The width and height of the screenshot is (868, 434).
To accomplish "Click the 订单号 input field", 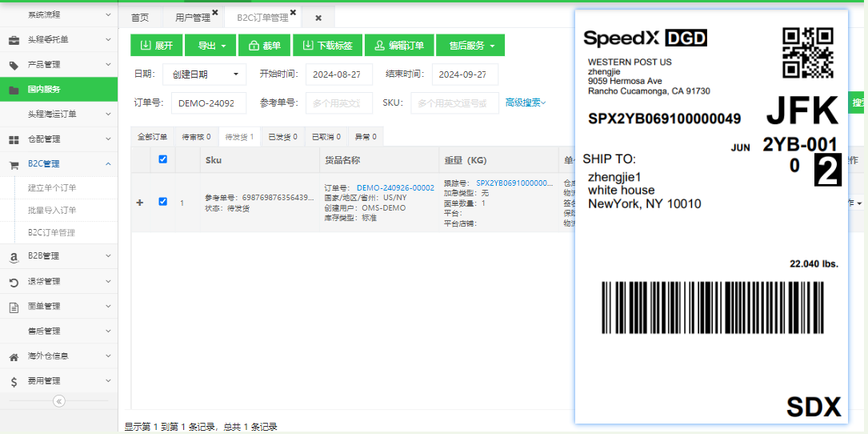I will pos(209,103).
